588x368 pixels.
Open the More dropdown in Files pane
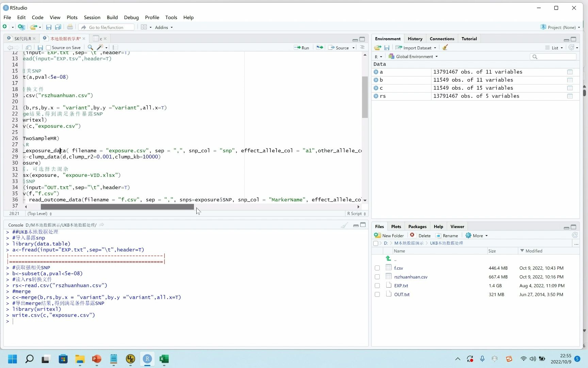click(x=477, y=235)
